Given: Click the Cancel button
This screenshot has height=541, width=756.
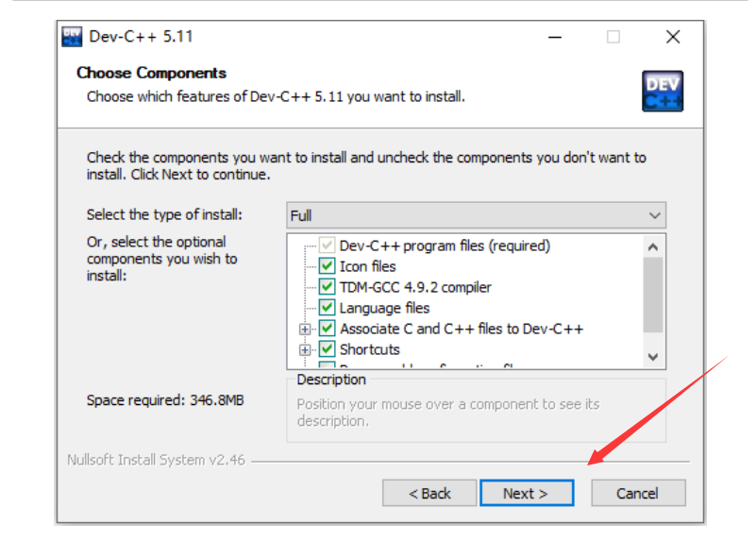Looking at the screenshot, I should [638, 493].
